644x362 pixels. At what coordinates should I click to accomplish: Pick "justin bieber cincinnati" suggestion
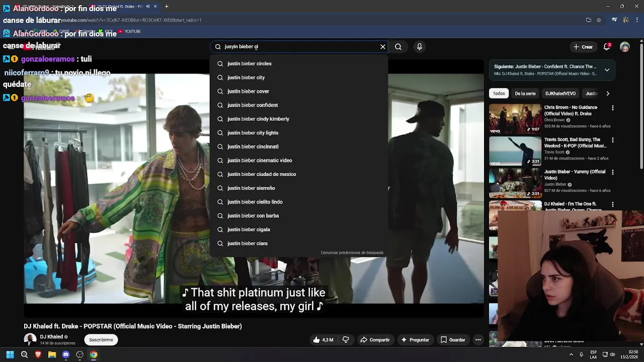[299, 147]
